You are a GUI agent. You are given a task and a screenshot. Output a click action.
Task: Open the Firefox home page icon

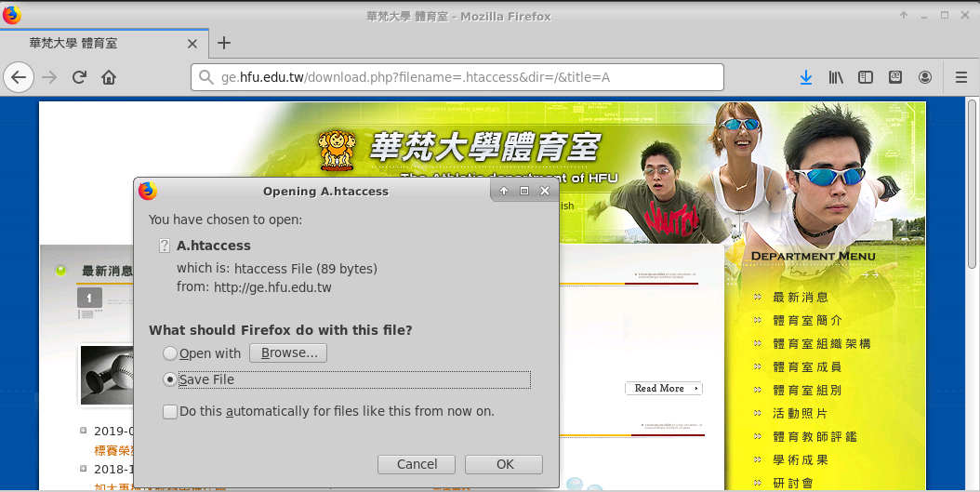coord(109,77)
